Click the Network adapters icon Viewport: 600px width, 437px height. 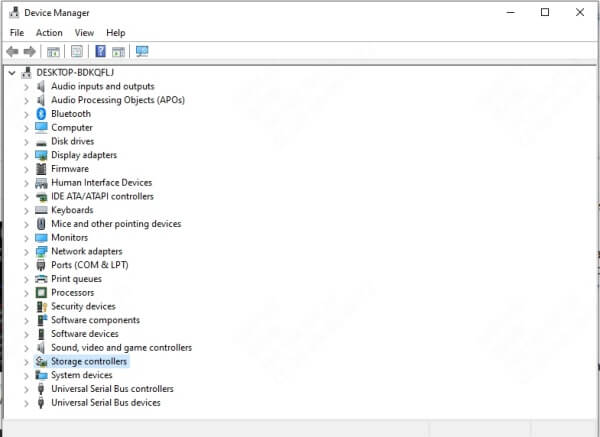41,251
